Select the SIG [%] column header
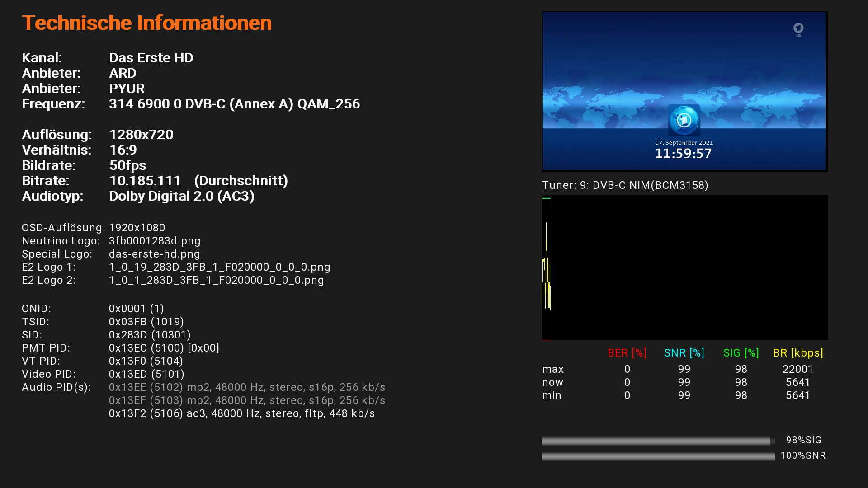The height and width of the screenshot is (488, 868). (x=741, y=353)
